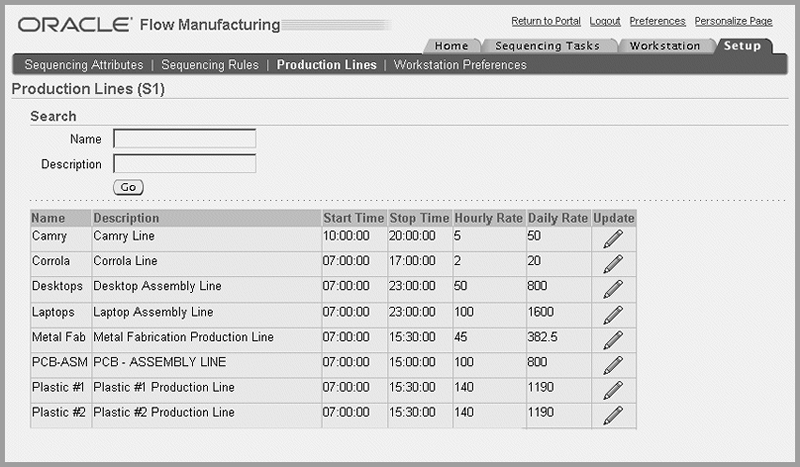
Task: Click the Production Lines (S1) heading
Action: tap(88, 89)
